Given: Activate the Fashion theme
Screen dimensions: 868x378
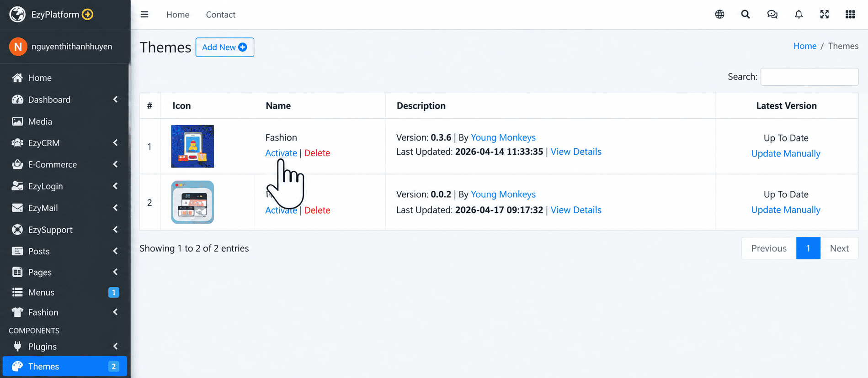Looking at the screenshot, I should (x=281, y=153).
